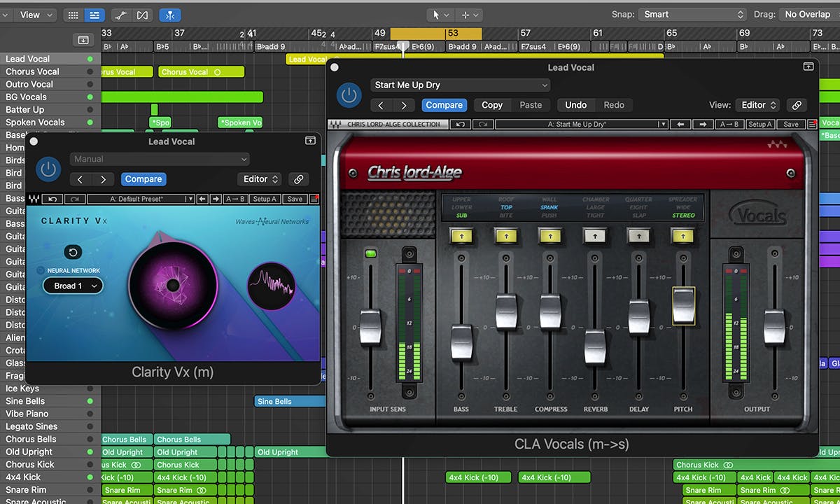Toggle Chorus Vocal track enable dot
Viewport: 840px width, 504px height.
[x=90, y=71]
